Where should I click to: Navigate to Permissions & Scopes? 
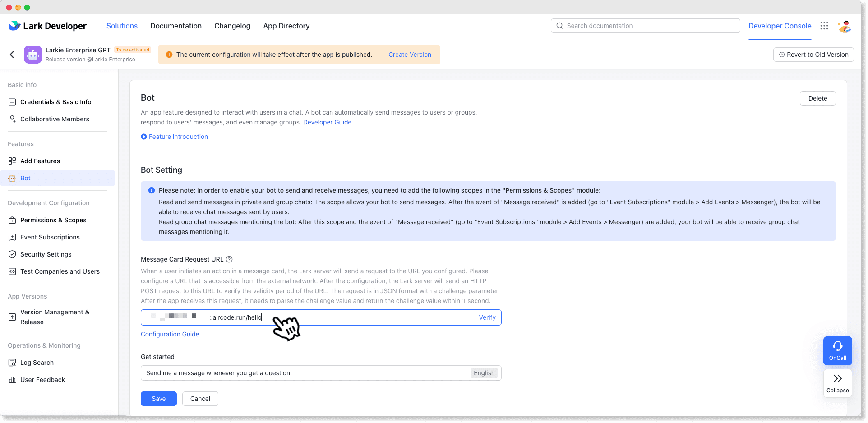[53, 220]
